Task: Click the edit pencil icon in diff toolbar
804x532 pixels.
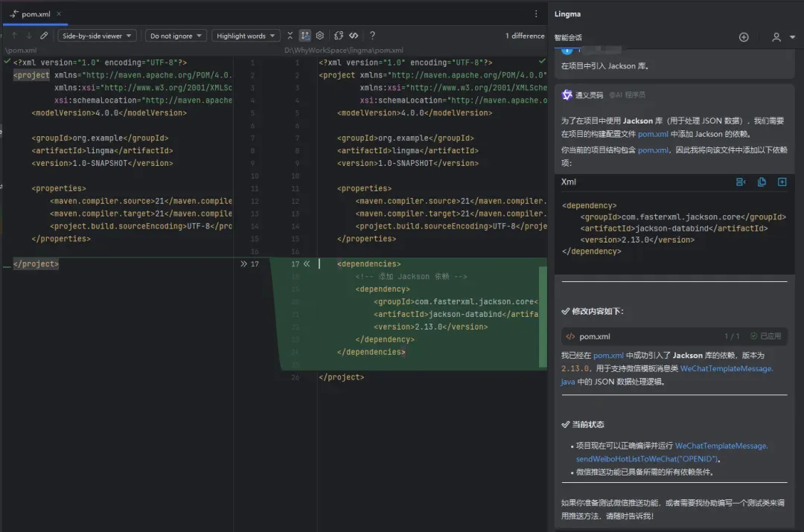Action: coord(44,36)
